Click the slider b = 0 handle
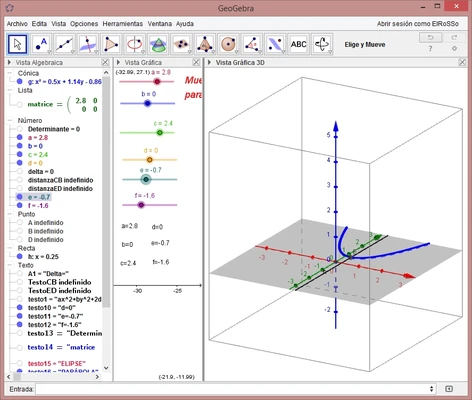472x400 pixels. (147, 103)
